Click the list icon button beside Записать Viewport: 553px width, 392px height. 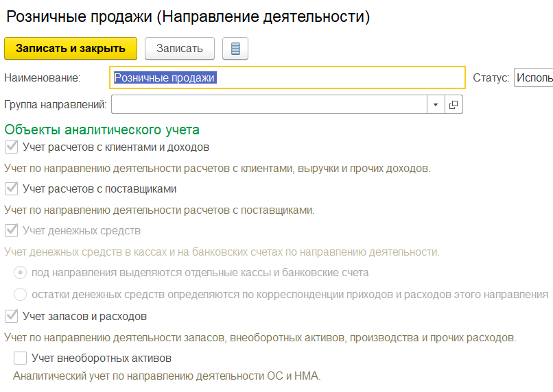pyautogui.click(x=235, y=49)
